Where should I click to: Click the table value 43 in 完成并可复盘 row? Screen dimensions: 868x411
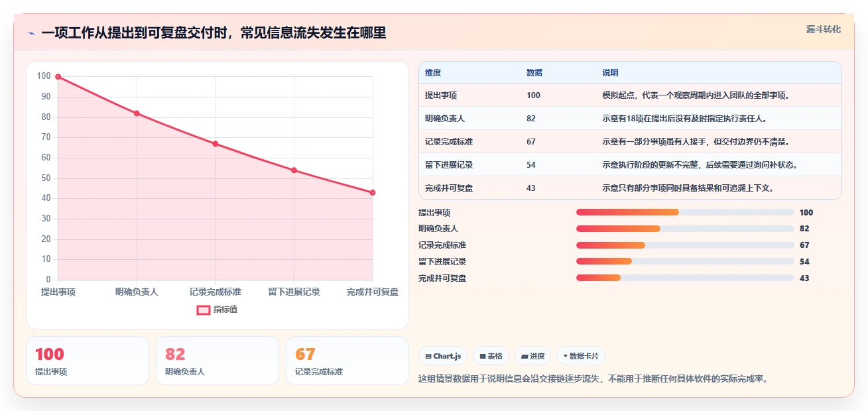point(531,188)
